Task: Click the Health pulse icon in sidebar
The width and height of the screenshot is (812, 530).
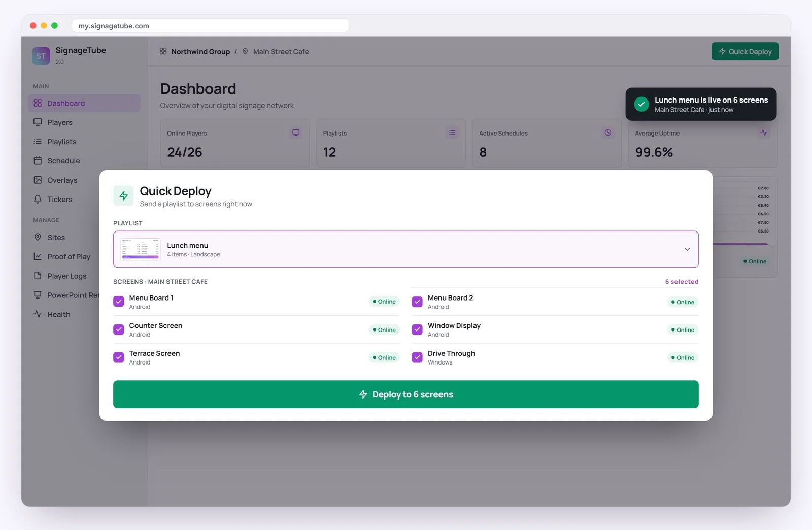Action: (38, 314)
